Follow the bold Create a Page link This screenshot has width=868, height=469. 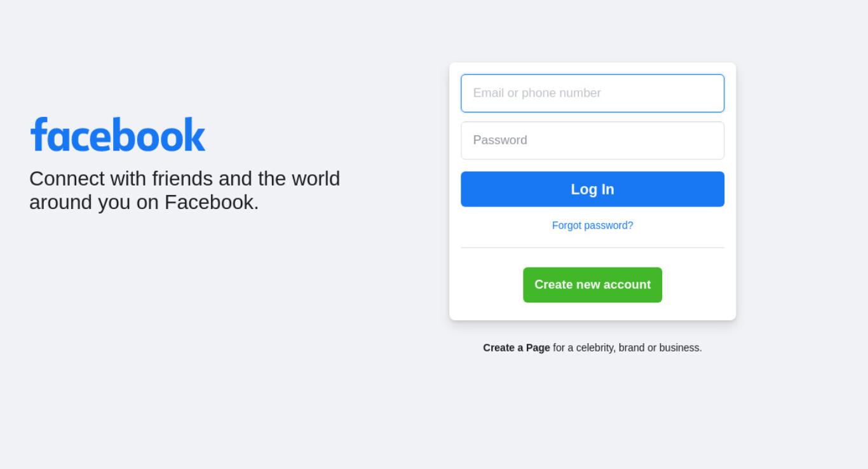[516, 348]
